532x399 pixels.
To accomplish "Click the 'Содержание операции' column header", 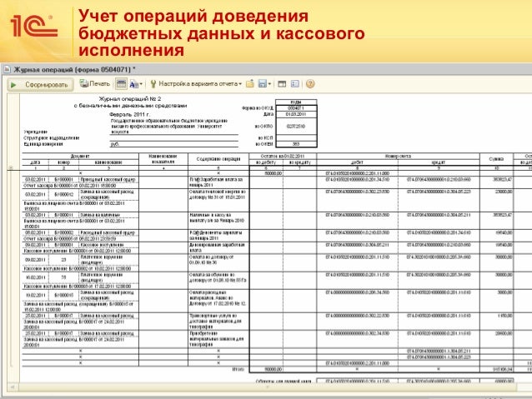I will coord(218,159).
